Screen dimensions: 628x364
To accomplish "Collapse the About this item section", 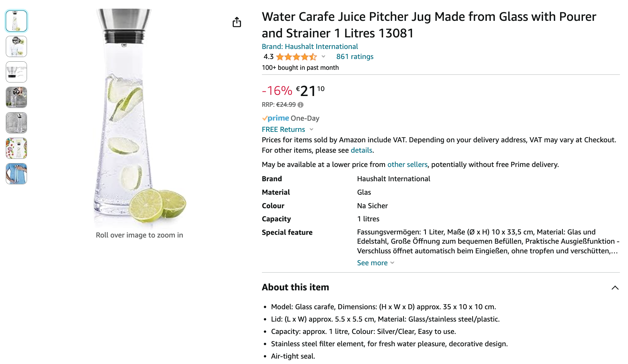I will (x=615, y=288).
